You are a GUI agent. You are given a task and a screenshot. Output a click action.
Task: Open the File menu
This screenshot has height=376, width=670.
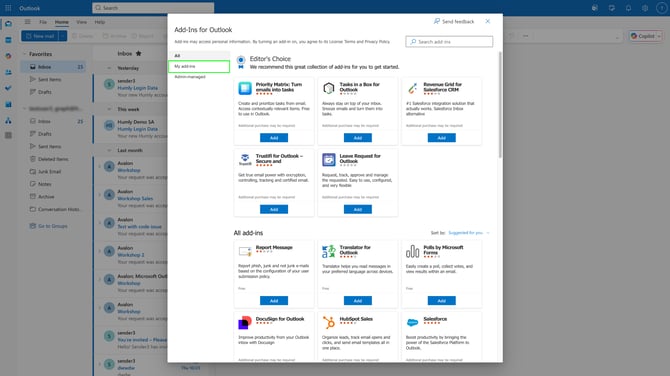(x=43, y=22)
